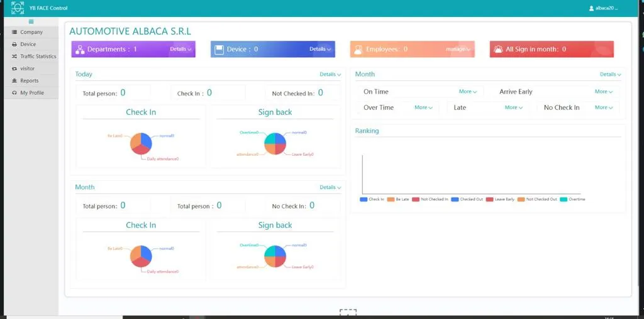Click the printer icon beside Device in sidebar

(14, 45)
